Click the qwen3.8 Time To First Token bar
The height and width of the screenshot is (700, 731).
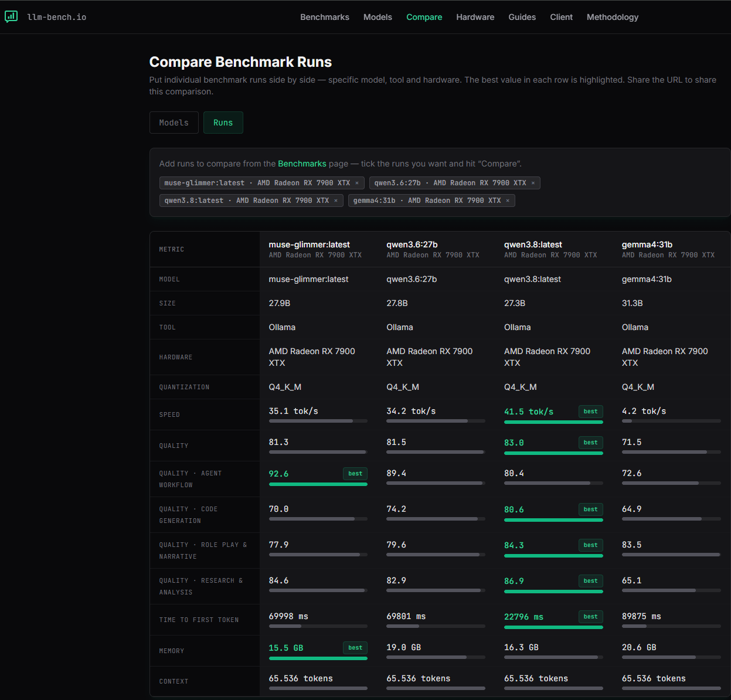pos(553,627)
